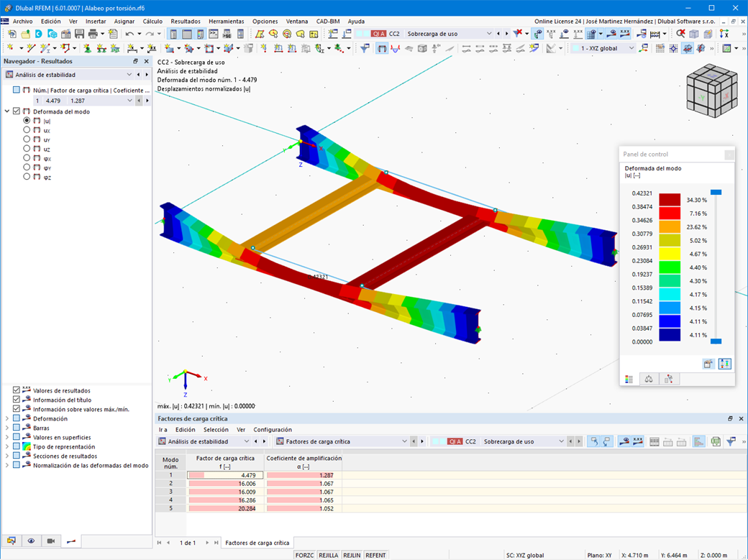Open the Cálculo menu
The height and width of the screenshot is (560, 748).
pos(152,21)
